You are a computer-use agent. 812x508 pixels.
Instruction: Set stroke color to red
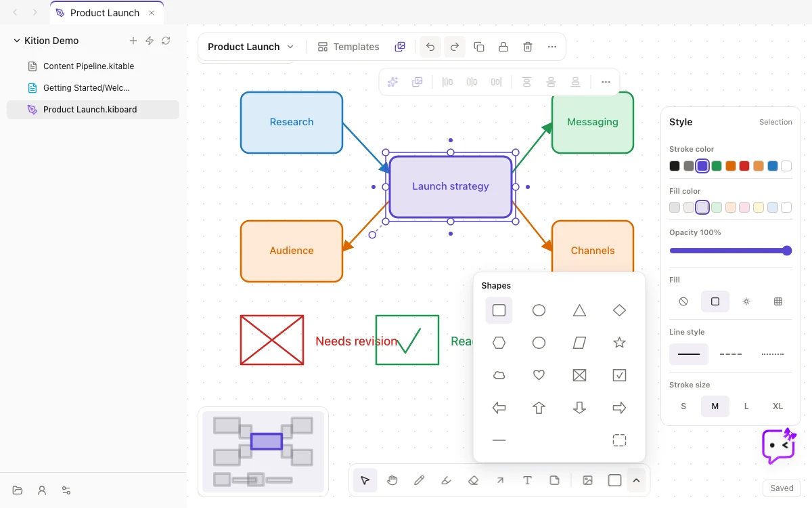[x=744, y=166]
